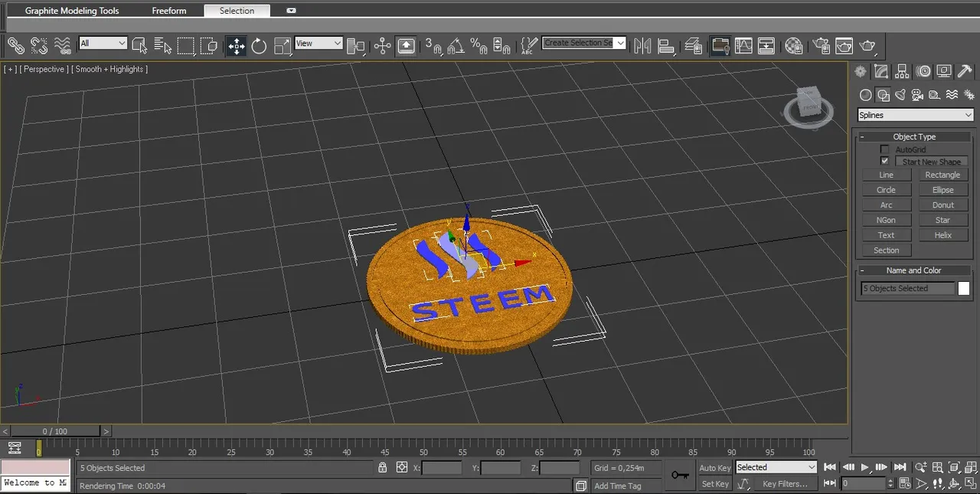
Task: Expand the ribbon options dropdown arrow
Action: click(291, 11)
